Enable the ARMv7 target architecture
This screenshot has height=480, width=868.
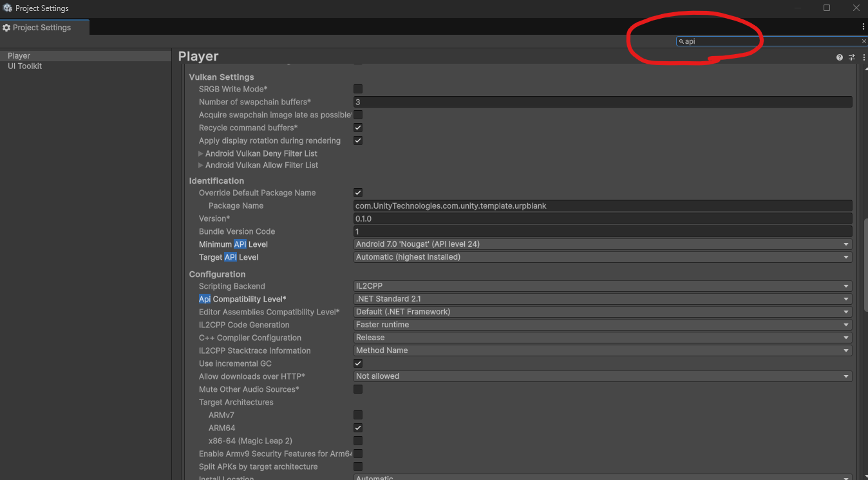[x=358, y=415]
